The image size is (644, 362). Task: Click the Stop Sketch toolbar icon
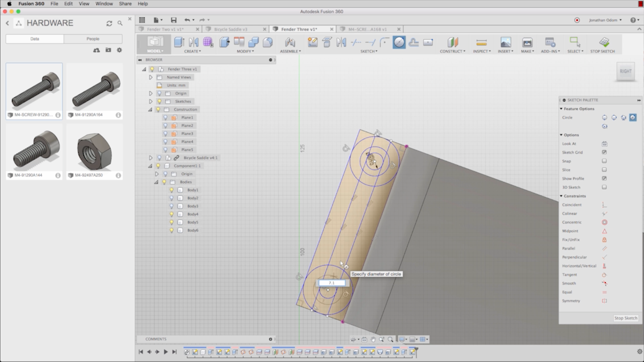click(603, 43)
